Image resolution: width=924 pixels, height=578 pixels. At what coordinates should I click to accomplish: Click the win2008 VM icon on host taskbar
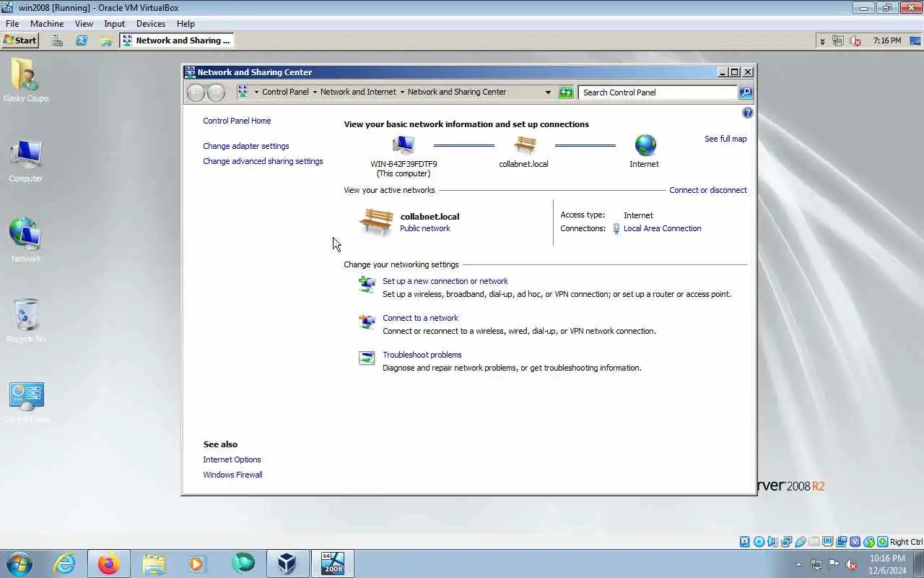(x=333, y=564)
